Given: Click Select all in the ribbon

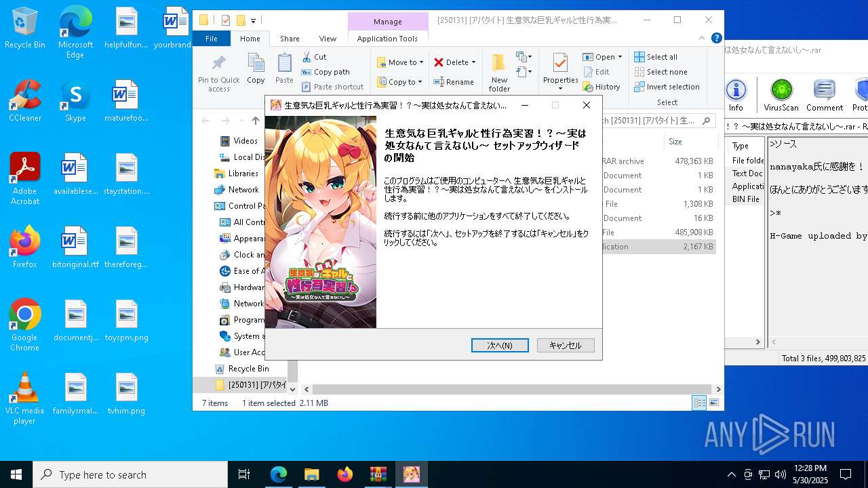Looking at the screenshot, I should (656, 57).
